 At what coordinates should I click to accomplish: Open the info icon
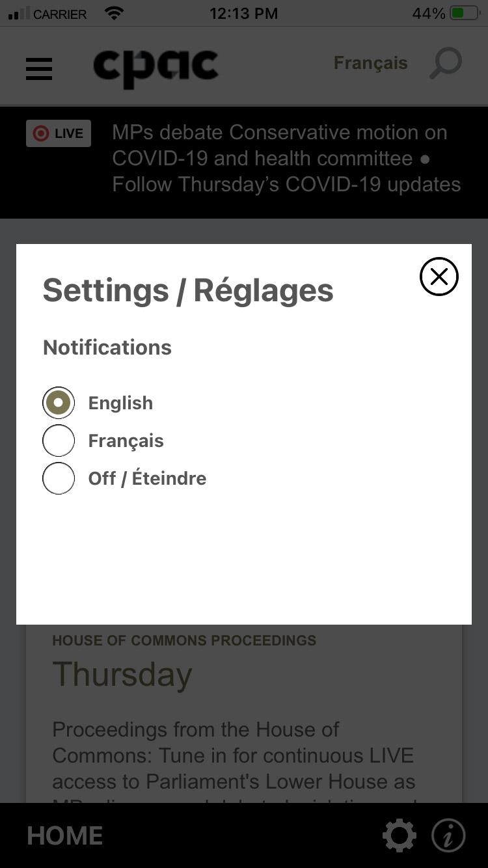pyautogui.click(x=448, y=835)
